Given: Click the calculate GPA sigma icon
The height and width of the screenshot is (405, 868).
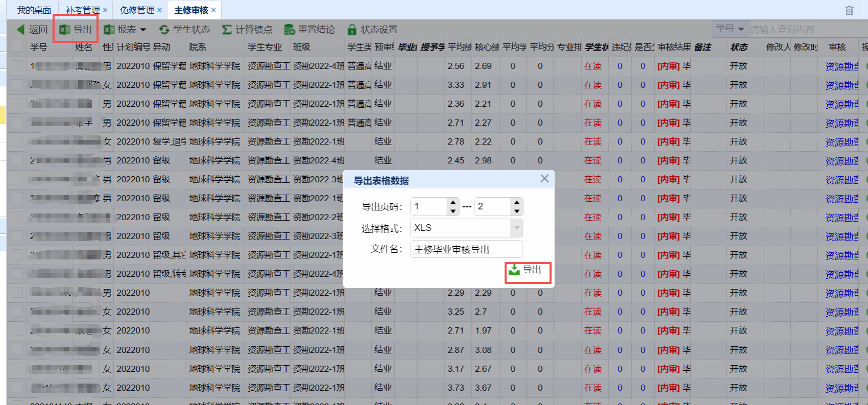Looking at the screenshot, I should click(x=227, y=30).
